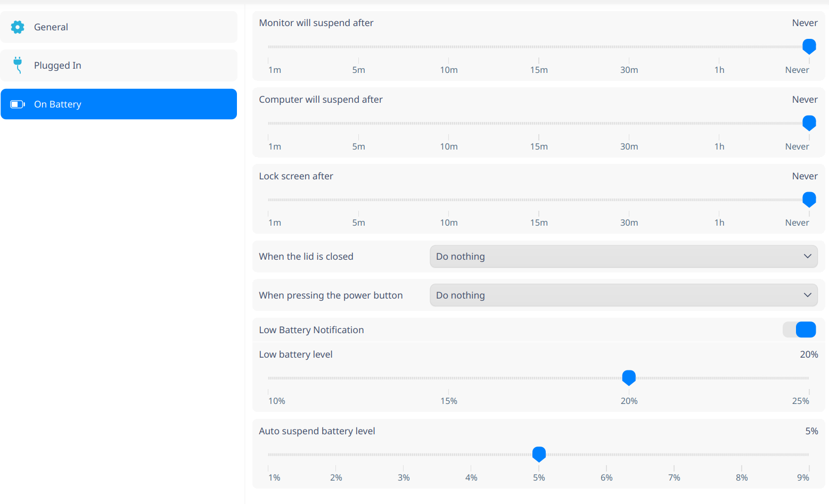Set monitor suspend slider to 10m
The width and height of the screenshot is (829, 504).
(x=448, y=47)
